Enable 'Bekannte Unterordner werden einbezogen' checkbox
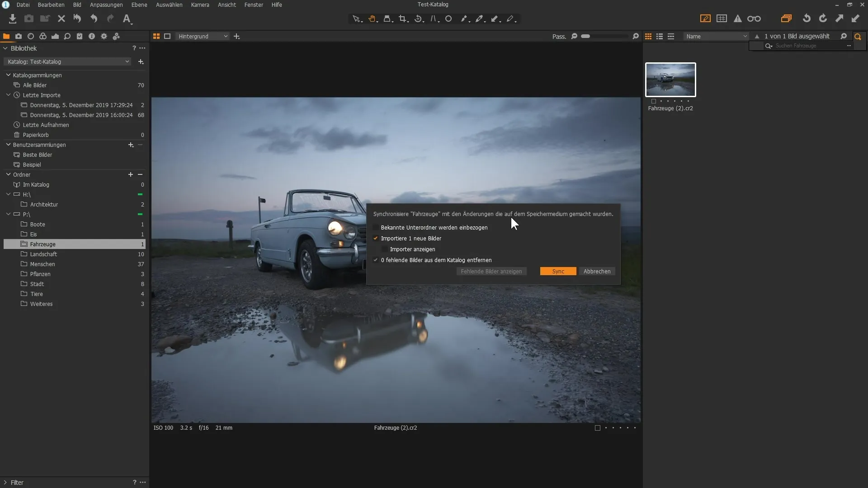 (x=376, y=228)
